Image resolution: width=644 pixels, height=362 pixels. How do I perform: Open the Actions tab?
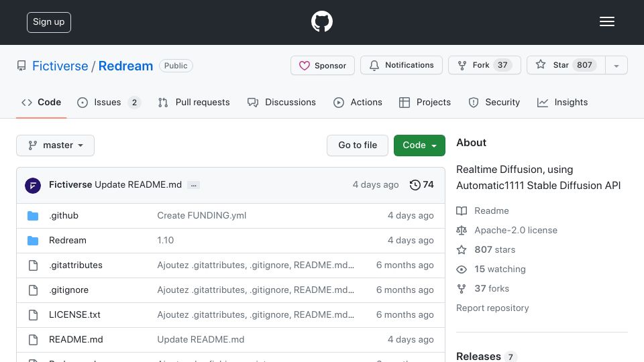[x=358, y=102]
